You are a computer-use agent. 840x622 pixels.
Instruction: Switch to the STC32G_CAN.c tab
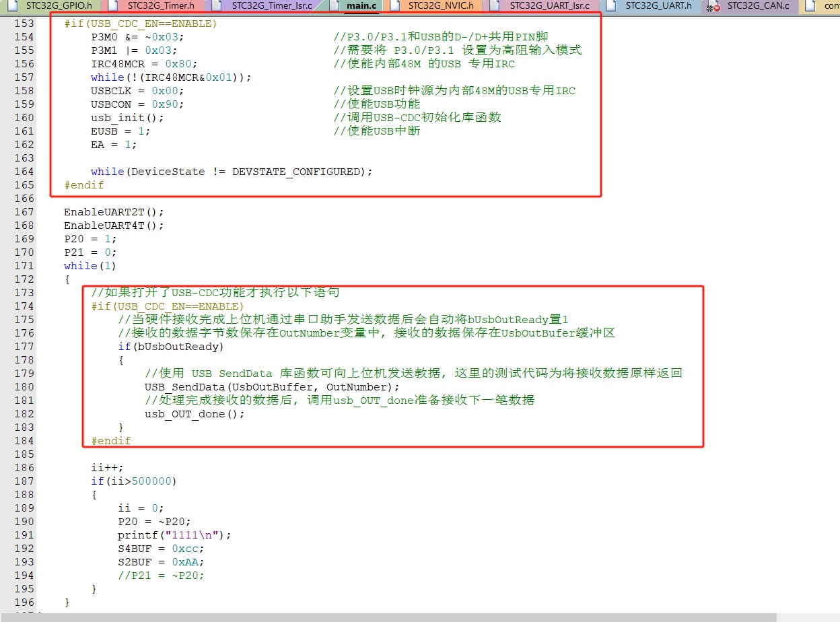pyautogui.click(x=751, y=6)
